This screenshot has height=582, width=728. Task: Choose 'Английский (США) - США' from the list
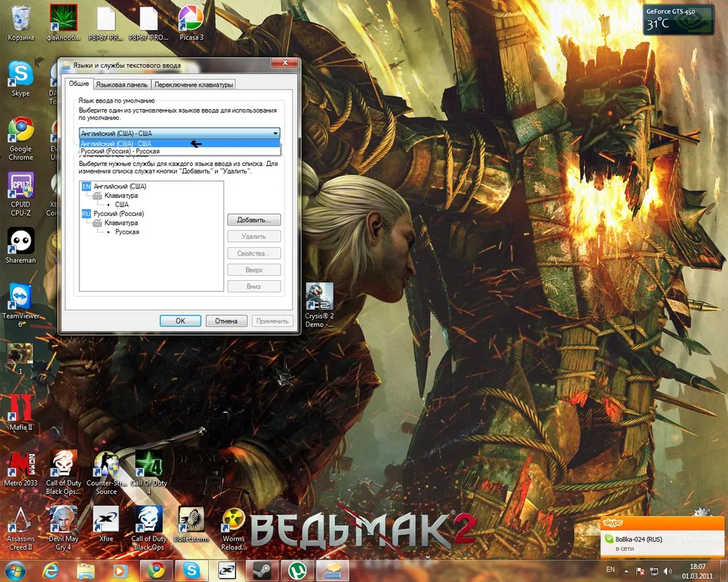tap(116, 143)
